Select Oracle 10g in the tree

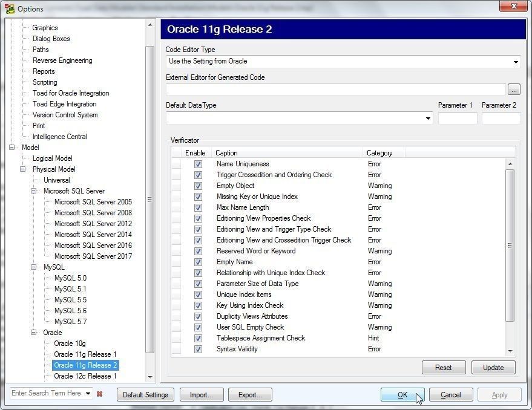[x=70, y=343]
